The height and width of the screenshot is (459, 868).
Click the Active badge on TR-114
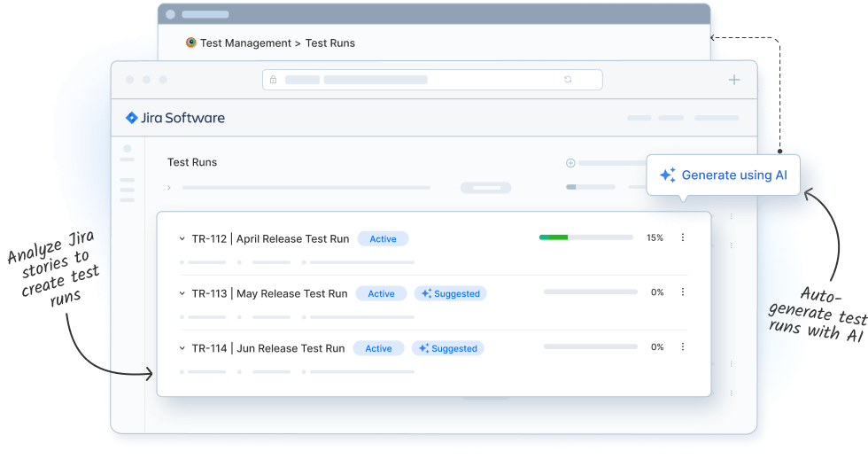tap(379, 348)
